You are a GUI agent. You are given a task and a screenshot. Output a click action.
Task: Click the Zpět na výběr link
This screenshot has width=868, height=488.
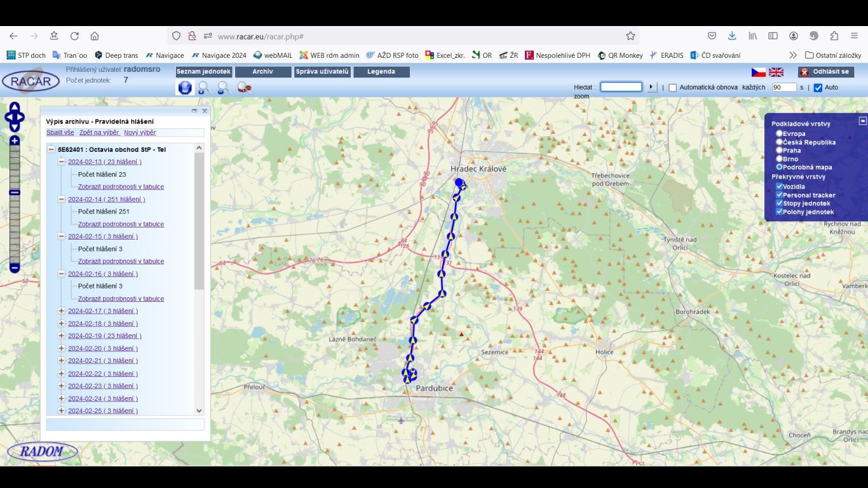point(99,132)
